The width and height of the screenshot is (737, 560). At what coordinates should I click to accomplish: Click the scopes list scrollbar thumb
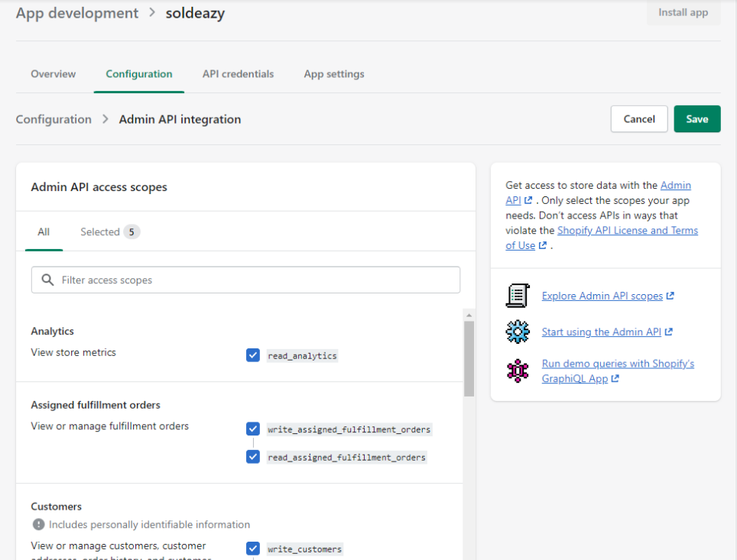[469, 359]
